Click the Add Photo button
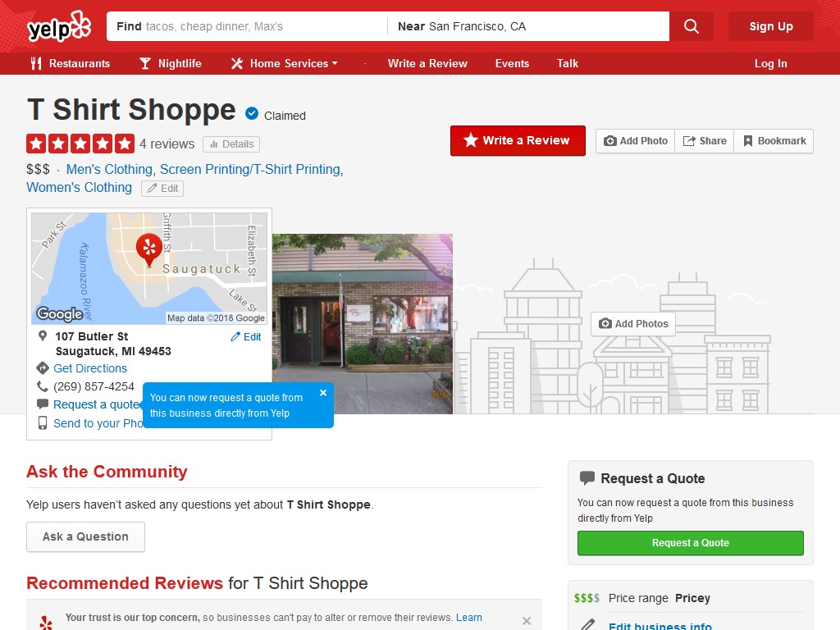The image size is (840, 630). [x=636, y=141]
